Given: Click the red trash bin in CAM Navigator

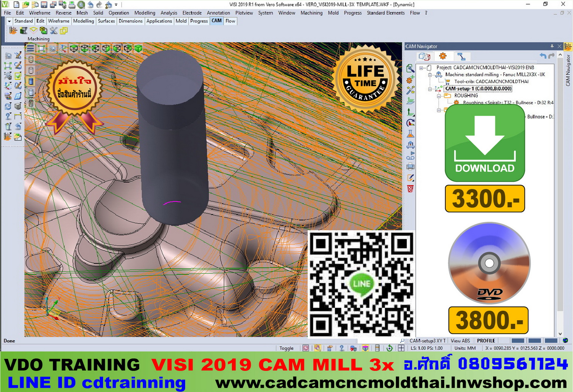Looking at the screenshot, I should pyautogui.click(x=410, y=189).
